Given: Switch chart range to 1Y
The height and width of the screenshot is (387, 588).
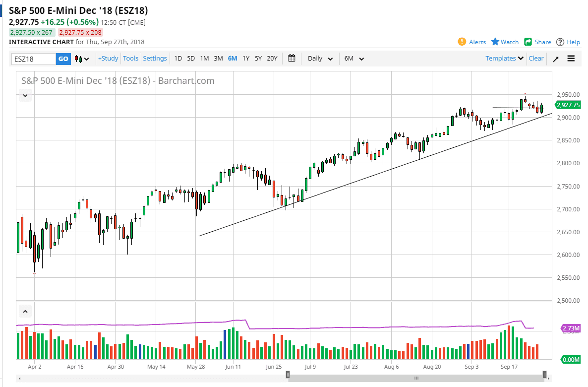Looking at the screenshot, I should click(x=246, y=58).
